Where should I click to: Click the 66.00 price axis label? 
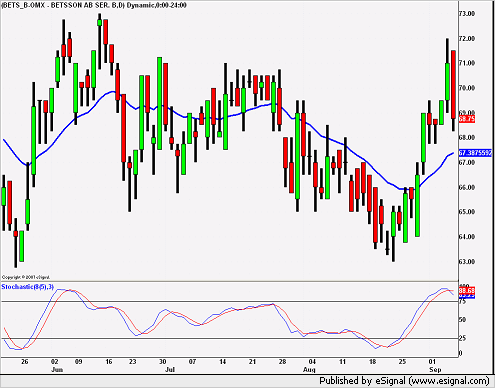pyautogui.click(x=467, y=187)
